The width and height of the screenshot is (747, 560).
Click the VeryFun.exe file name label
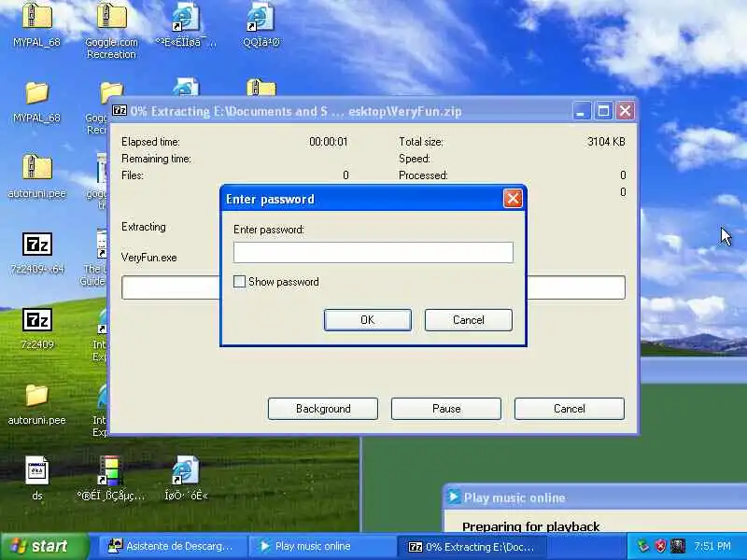pyautogui.click(x=148, y=258)
